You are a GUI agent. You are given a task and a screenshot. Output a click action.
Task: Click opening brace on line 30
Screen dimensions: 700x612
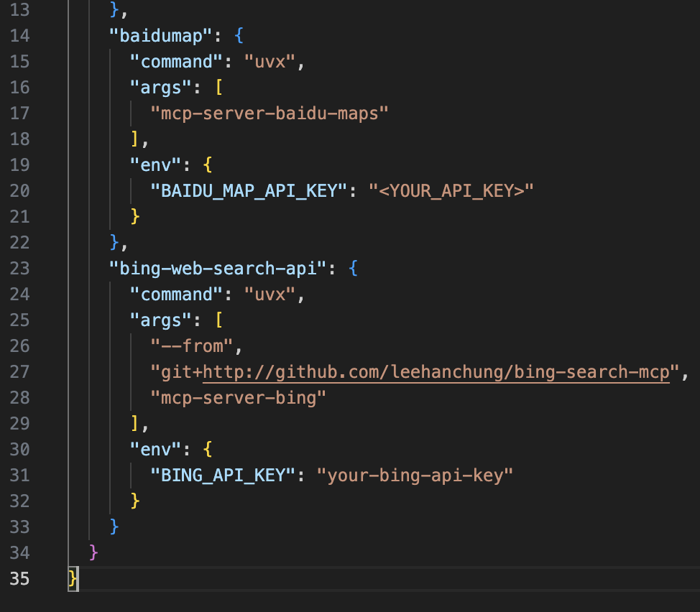pyautogui.click(x=208, y=450)
